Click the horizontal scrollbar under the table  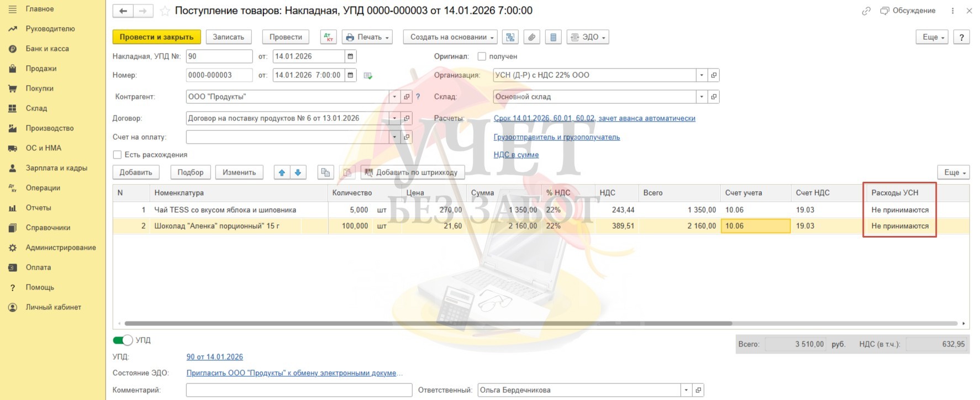pyautogui.click(x=428, y=323)
